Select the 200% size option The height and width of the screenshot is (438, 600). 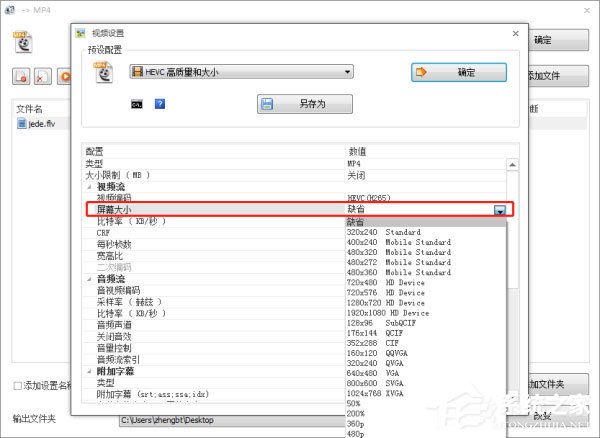click(x=426, y=414)
